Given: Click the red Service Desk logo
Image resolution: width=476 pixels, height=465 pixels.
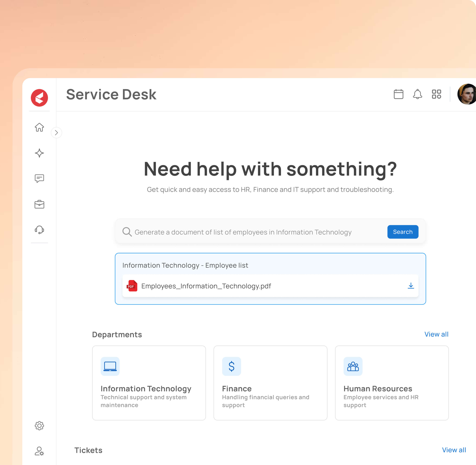Looking at the screenshot, I should tap(39, 98).
